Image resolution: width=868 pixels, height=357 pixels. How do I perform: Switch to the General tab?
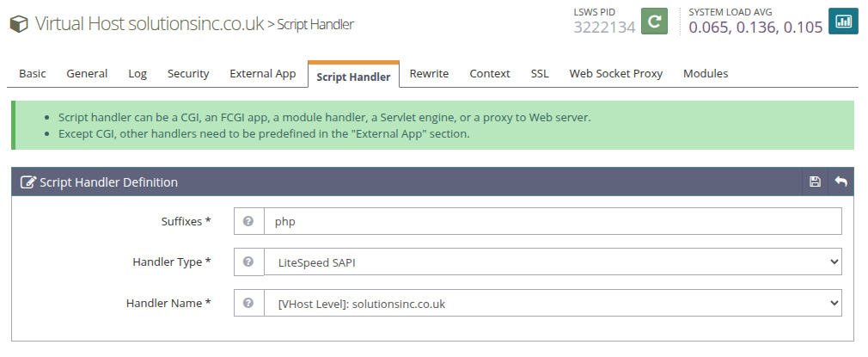pyautogui.click(x=87, y=74)
